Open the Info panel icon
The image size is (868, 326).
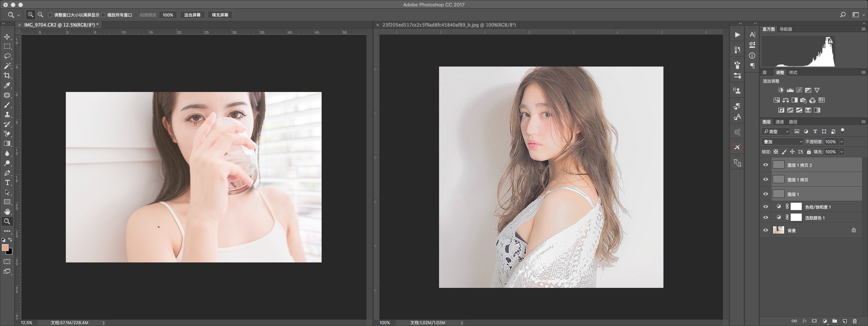[x=752, y=55]
